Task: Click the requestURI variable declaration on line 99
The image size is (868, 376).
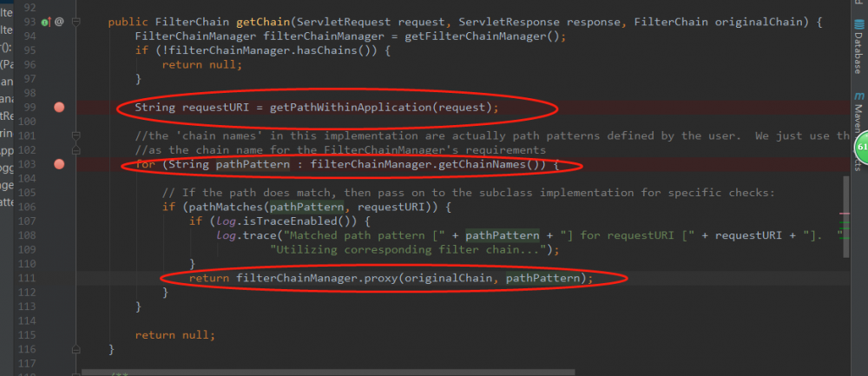Action: click(x=216, y=108)
